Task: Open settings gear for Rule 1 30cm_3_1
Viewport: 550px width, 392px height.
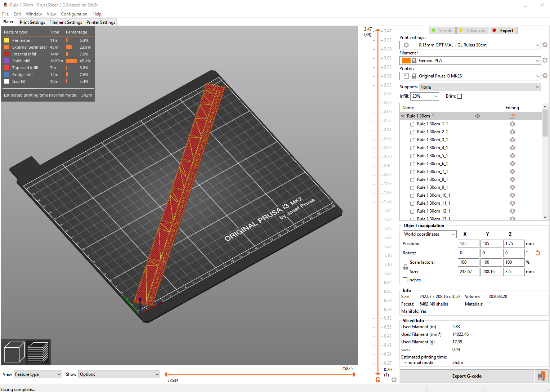Action: (x=512, y=140)
